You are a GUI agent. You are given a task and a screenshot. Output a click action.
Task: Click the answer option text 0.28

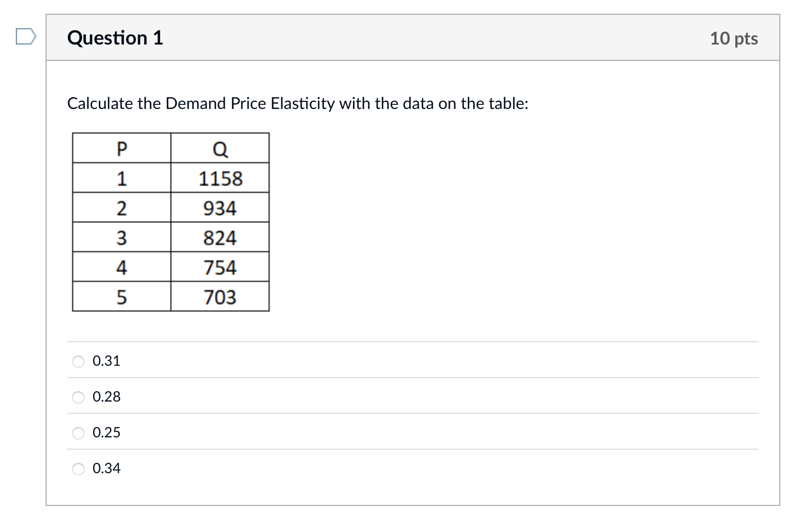pos(106,396)
